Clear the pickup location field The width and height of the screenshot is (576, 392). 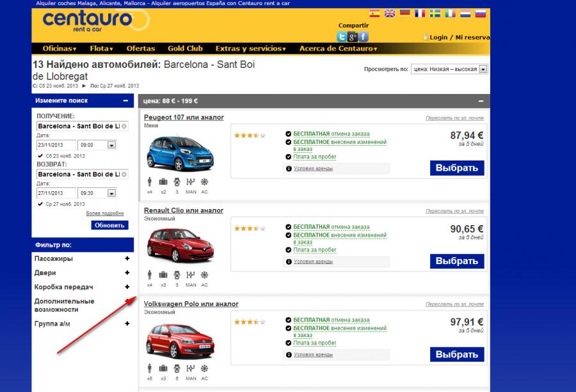click(x=124, y=126)
